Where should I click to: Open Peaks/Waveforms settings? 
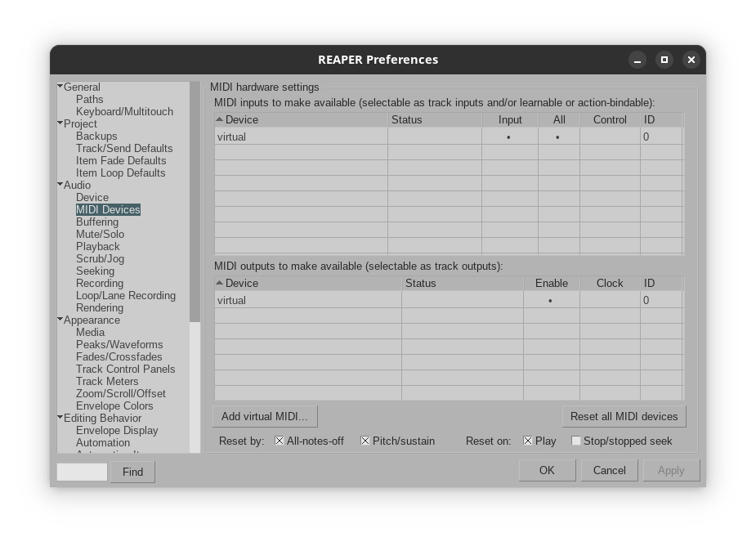(119, 344)
